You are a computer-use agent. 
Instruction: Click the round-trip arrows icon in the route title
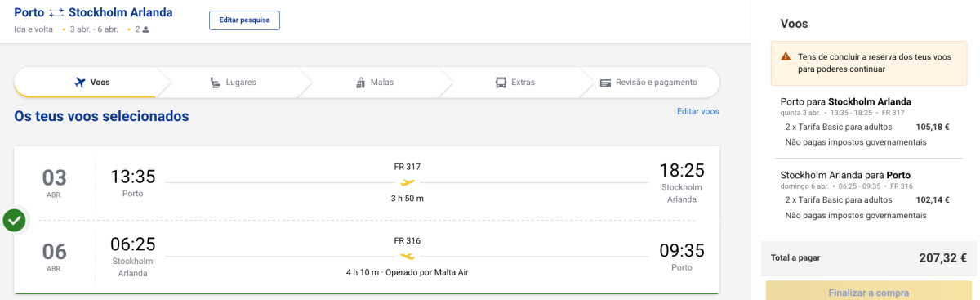(x=56, y=13)
